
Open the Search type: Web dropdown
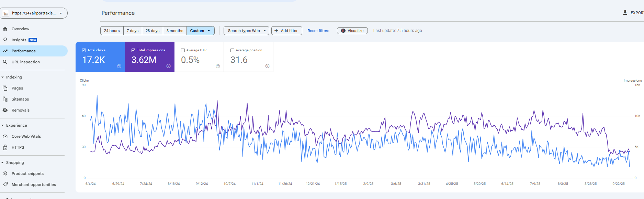(x=246, y=31)
